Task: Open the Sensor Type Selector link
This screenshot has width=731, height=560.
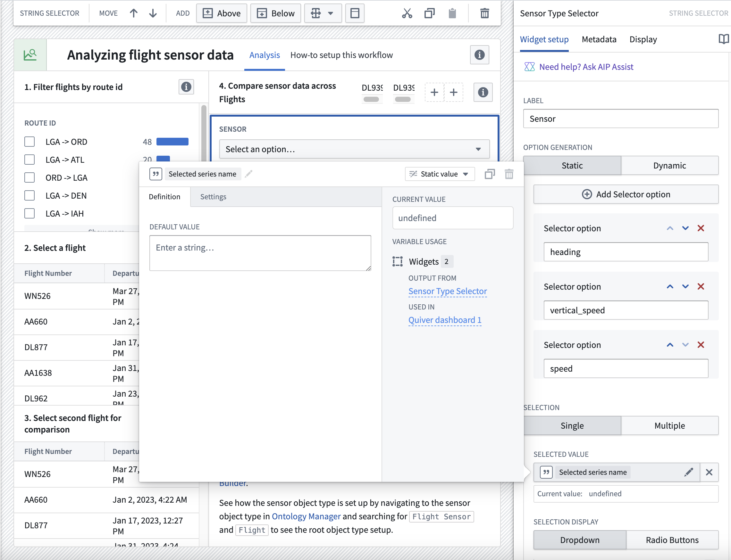Action: click(447, 291)
